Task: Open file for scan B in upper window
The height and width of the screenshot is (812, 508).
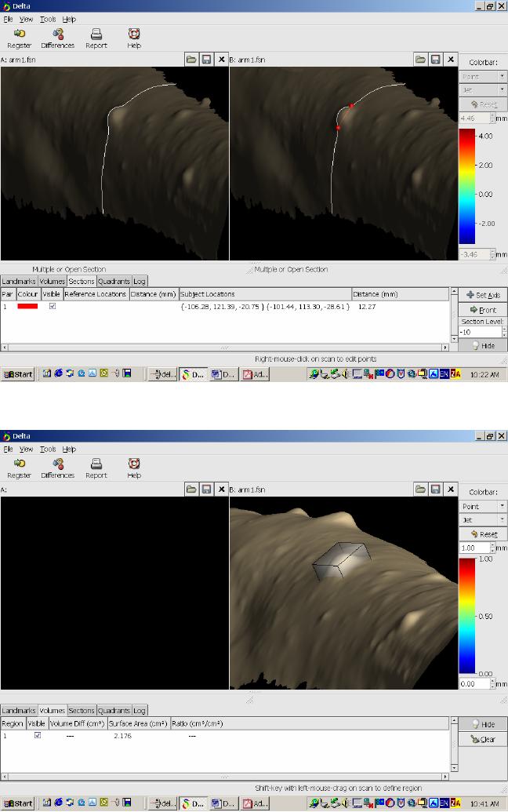Action: tap(420, 60)
